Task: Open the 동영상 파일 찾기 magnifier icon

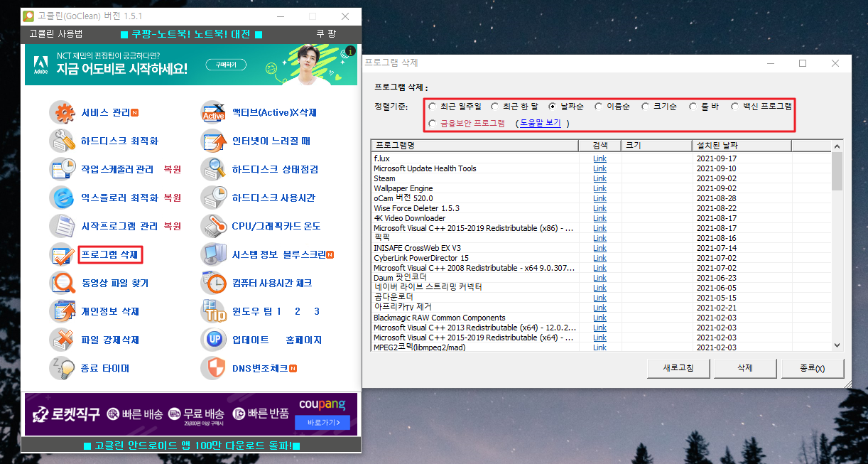Action: tap(63, 283)
